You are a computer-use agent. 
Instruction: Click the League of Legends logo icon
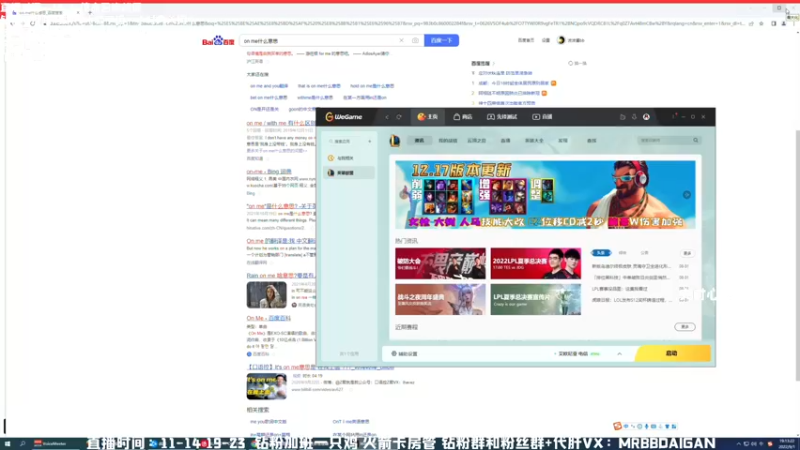click(395, 140)
